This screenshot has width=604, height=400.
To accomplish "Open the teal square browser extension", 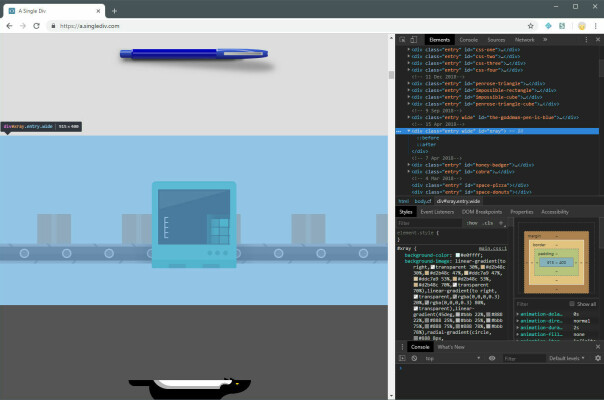I will coord(562,26).
